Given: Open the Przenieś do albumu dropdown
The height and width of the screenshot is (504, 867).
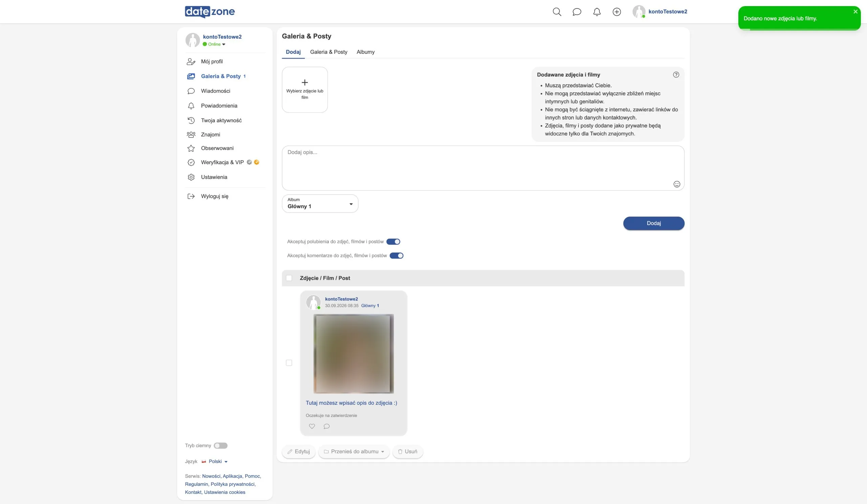Looking at the screenshot, I should (354, 452).
